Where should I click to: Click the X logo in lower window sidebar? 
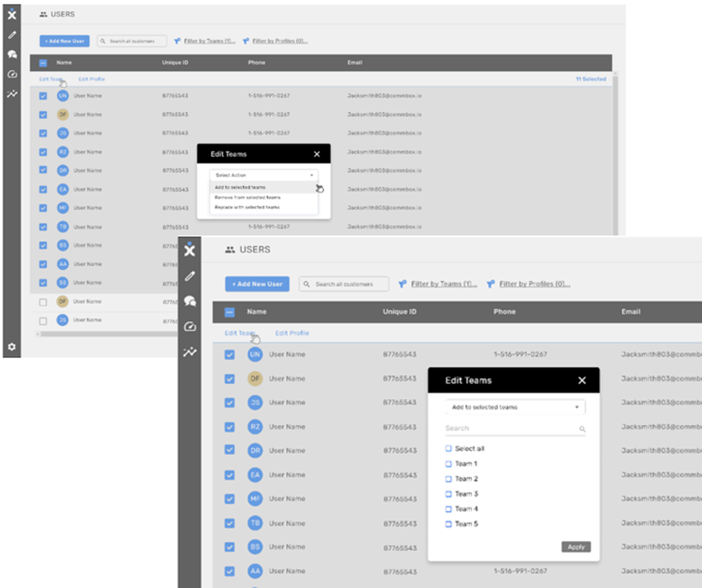tap(190, 250)
